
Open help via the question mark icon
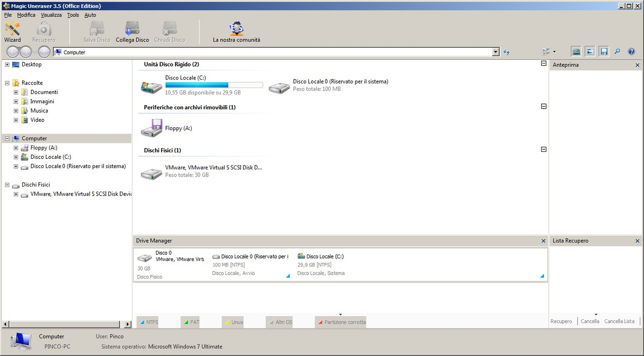(x=631, y=51)
